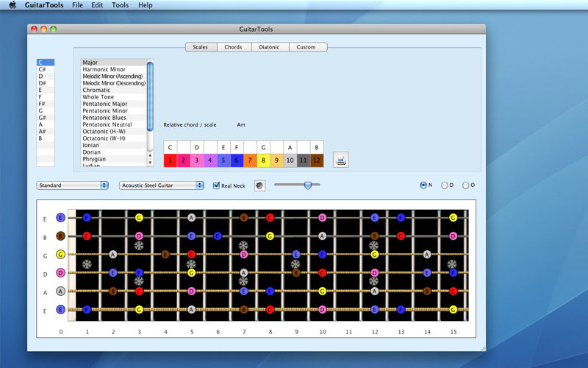The width and height of the screenshot is (588, 368).
Task: Click the periwinkle swatch numbered 5
Action: [223, 160]
